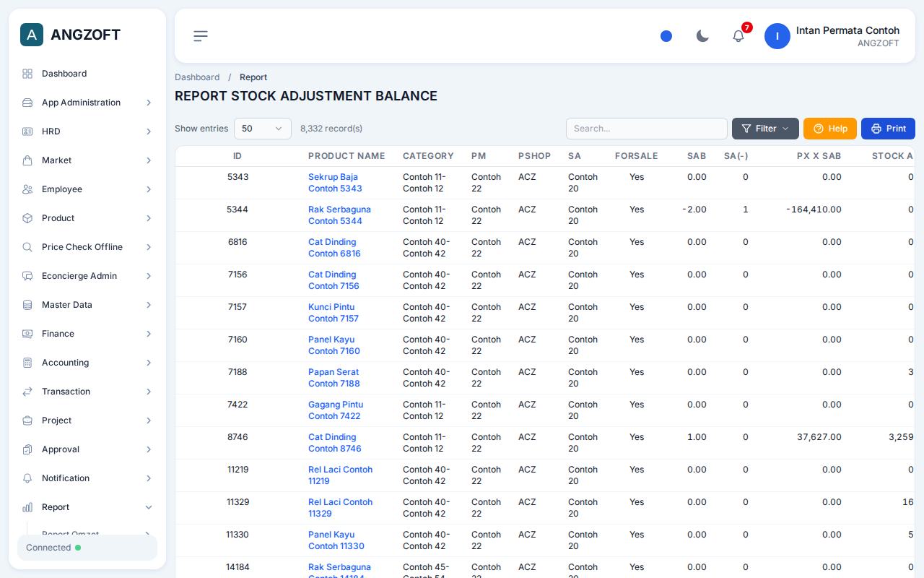Click the 8,332 record(s) text
The height and width of the screenshot is (578, 924).
pos(331,129)
